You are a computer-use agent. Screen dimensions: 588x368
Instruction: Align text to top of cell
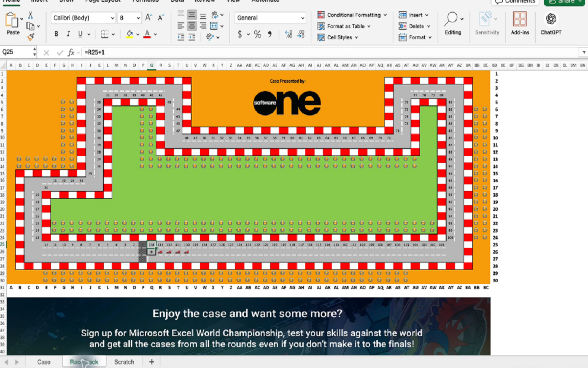pyautogui.click(x=181, y=15)
